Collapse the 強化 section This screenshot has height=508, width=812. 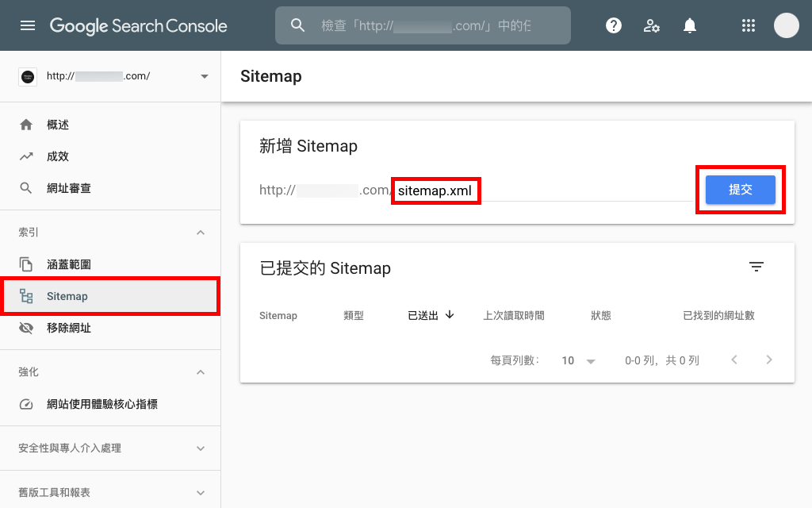point(201,372)
